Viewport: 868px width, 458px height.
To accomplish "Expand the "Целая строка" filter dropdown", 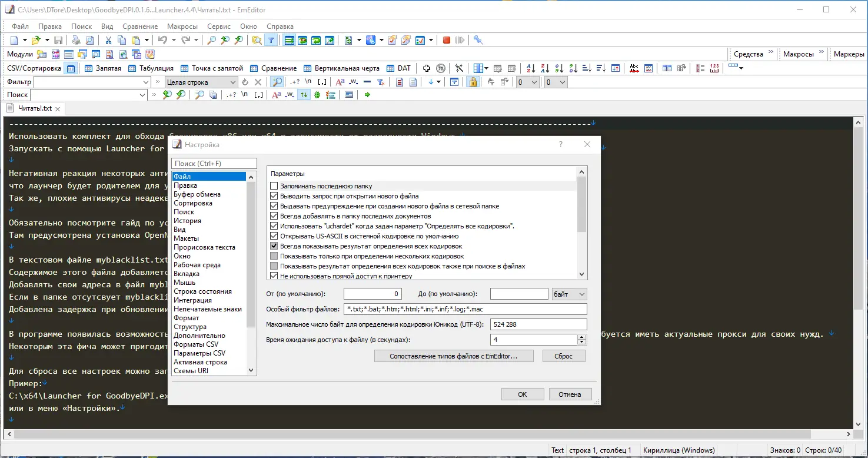I will tap(232, 82).
